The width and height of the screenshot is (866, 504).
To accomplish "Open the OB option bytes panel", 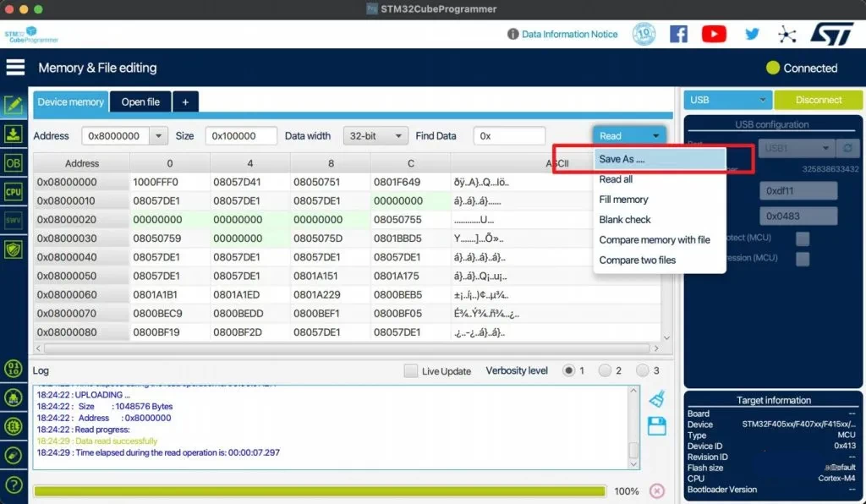I will click(x=14, y=163).
